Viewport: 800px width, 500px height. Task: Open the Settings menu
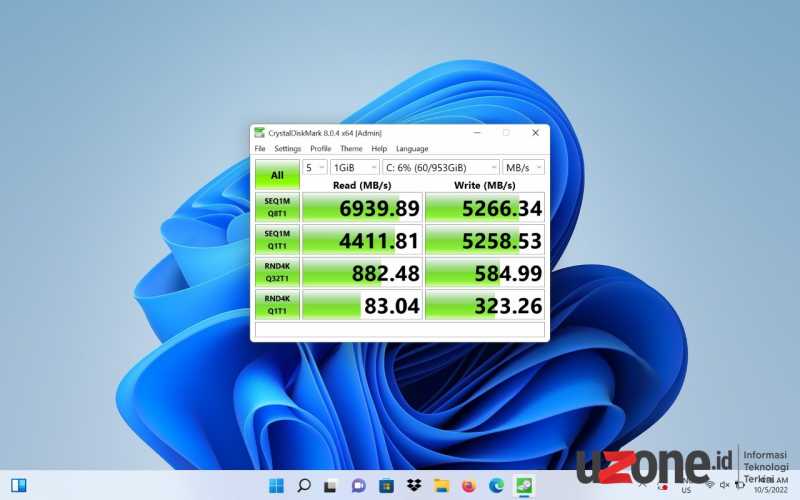coord(287,148)
